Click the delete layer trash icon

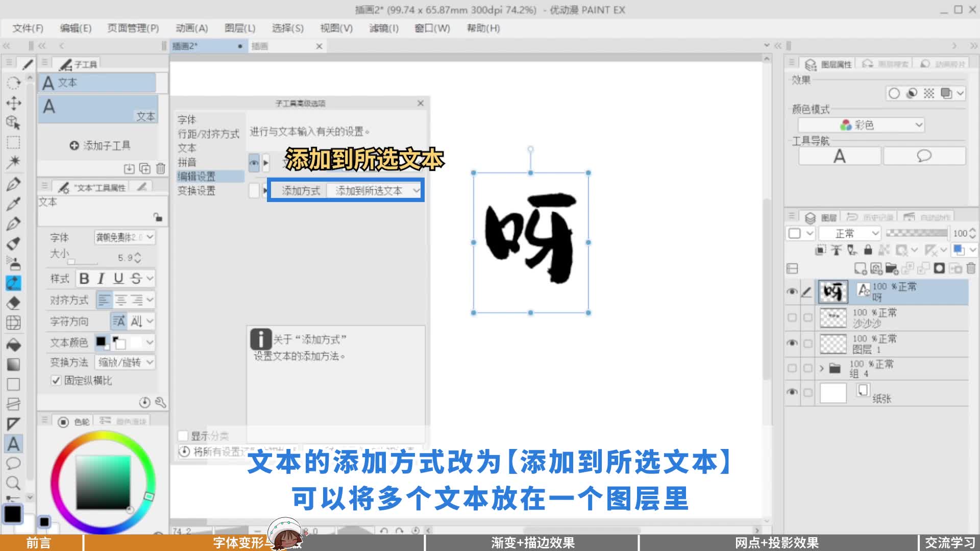971,268
